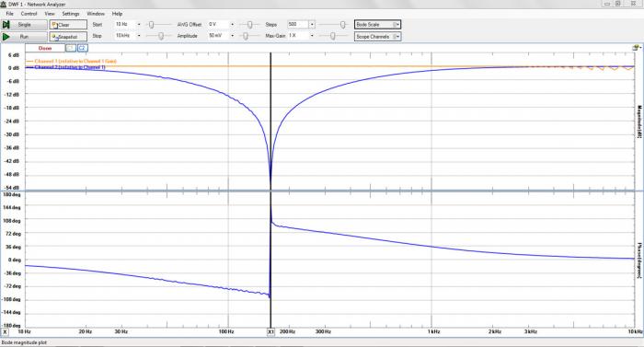Click the Channel 2 legend entry
The height and width of the screenshot is (347, 644).
[x=66, y=67]
